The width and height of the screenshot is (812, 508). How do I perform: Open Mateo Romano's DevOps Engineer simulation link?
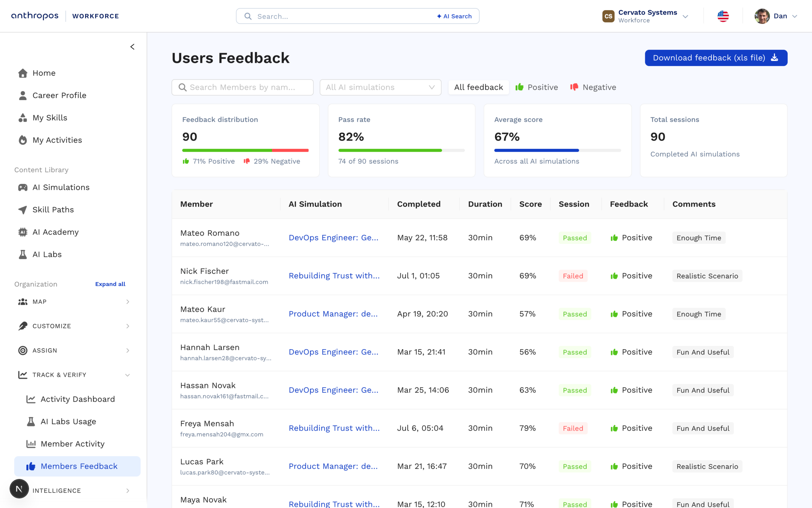point(333,237)
